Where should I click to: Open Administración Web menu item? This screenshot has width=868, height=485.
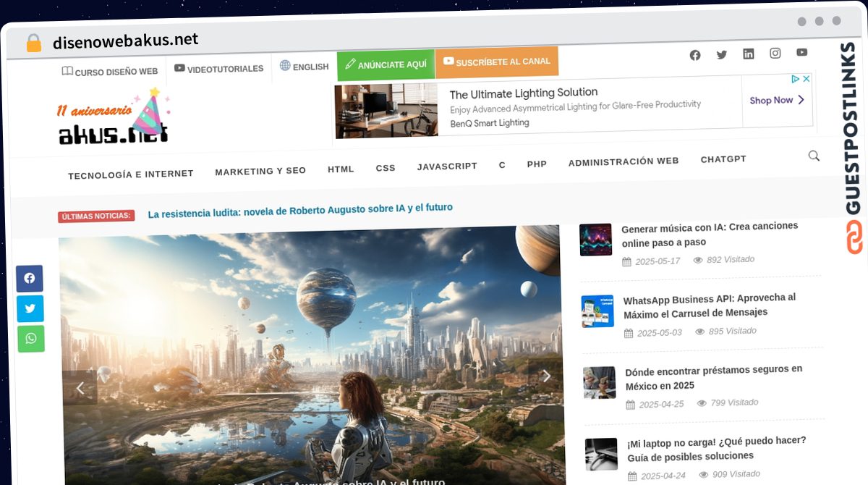point(624,162)
